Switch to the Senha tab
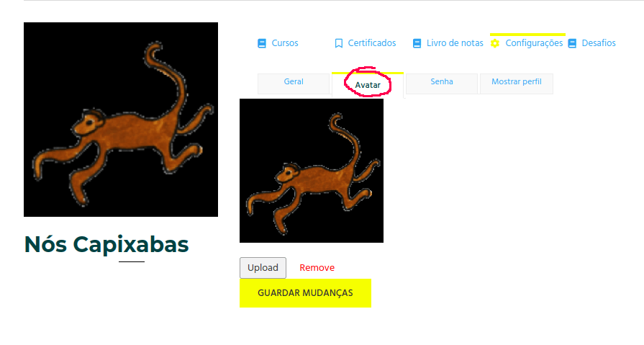The image size is (644, 345). 442,84
